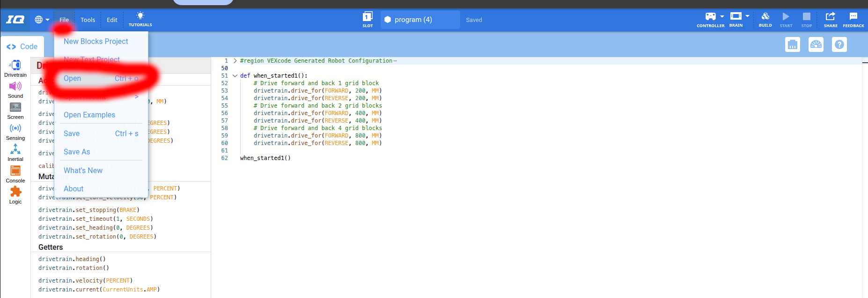Viewport: 868px width, 298px height.
Task: Open the globe language dropdown
Action: 42,20
